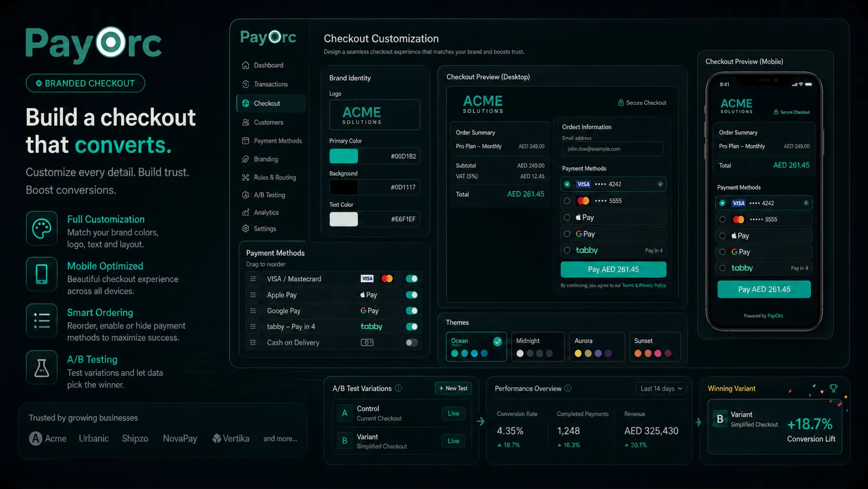This screenshot has height=489, width=868.
Task: Select the Midnight theme
Action: (538, 347)
